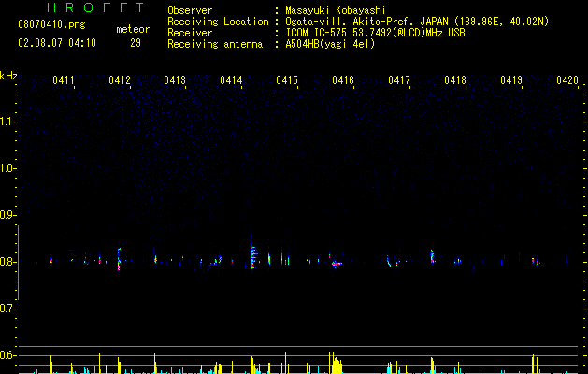Click the vertical echo streak at 0412

[119, 258]
